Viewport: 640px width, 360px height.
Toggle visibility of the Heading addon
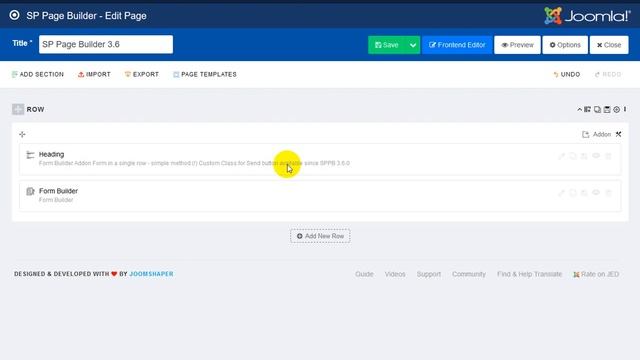point(596,156)
